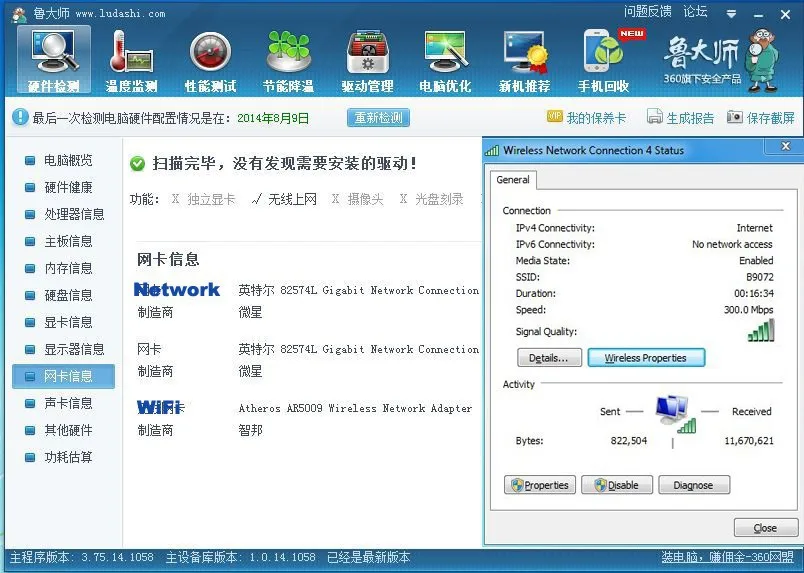This screenshot has width=804, height=573.
Task: Open the 新机推荐 new PC recommendation icon
Action: tap(524, 60)
